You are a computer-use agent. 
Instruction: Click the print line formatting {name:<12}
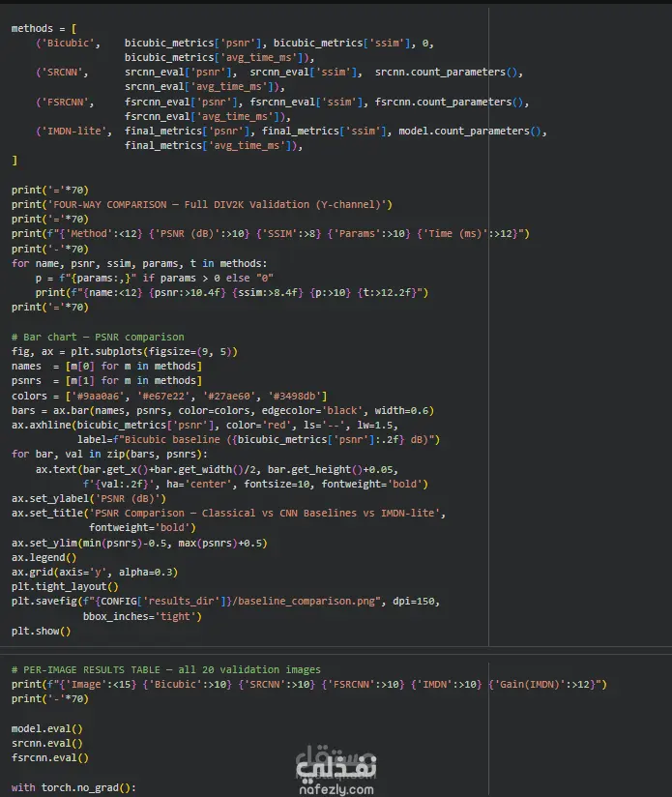coord(232,293)
